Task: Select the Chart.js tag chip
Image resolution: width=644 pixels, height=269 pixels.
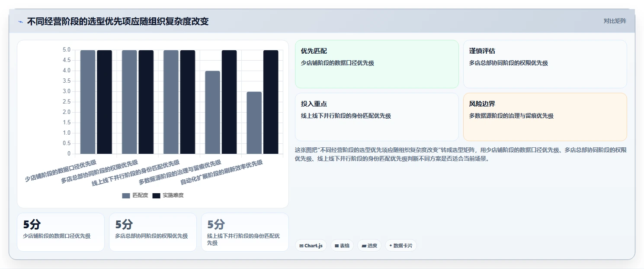Action: tap(311, 246)
